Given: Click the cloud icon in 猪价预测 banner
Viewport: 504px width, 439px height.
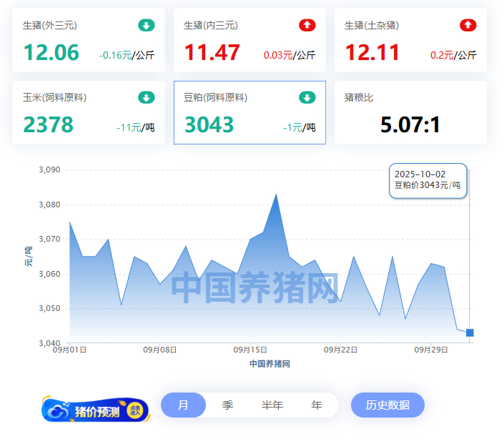Looking at the screenshot, I should (56, 410).
